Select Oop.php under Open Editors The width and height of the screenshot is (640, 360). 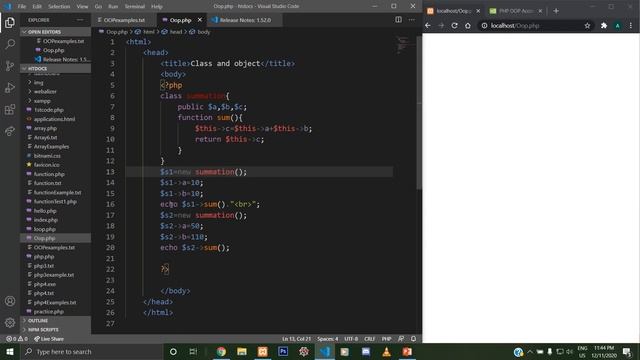(53, 50)
